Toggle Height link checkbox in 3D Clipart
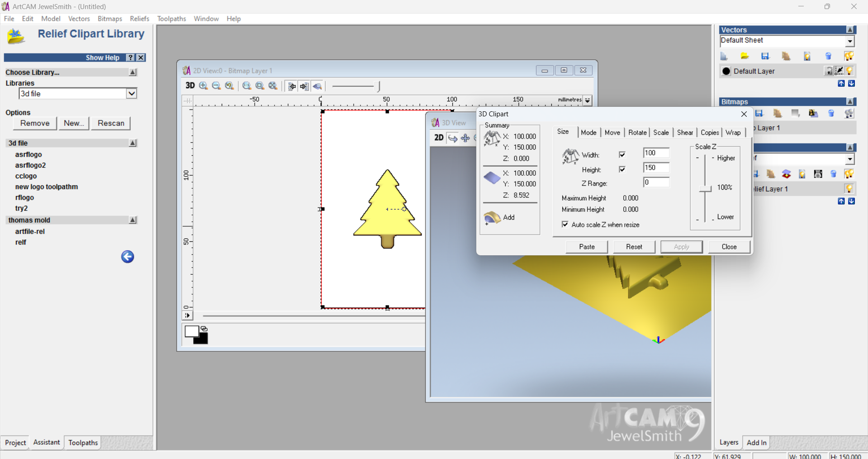This screenshot has width=868, height=459. 622,169
